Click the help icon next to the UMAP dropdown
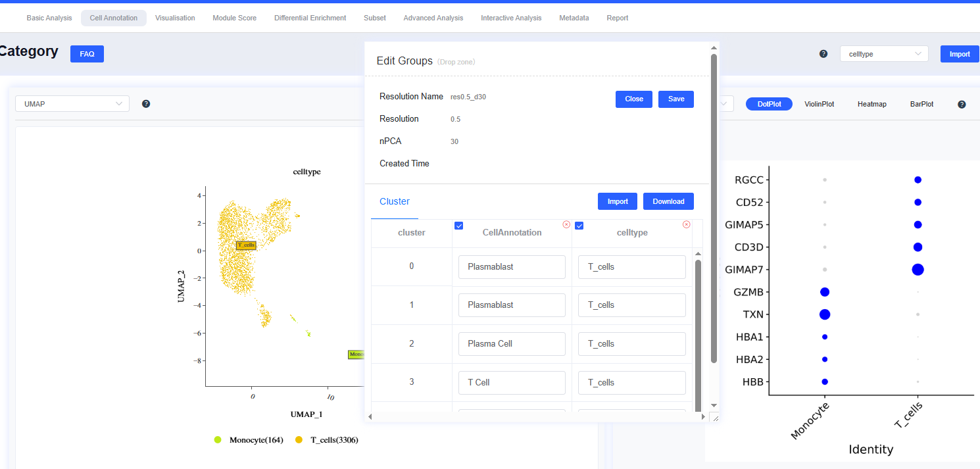Screen dimensions: 980x469 click(x=146, y=104)
